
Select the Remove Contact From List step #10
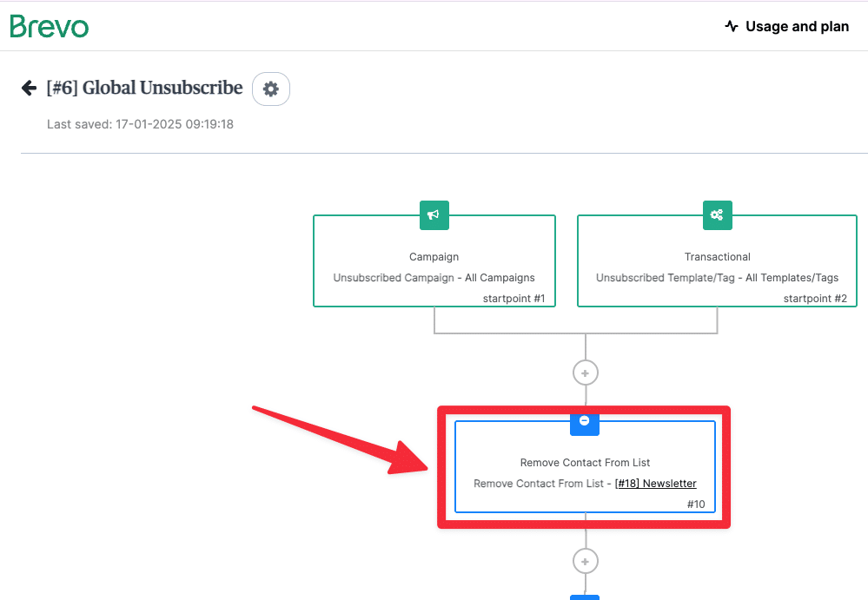coord(585,467)
